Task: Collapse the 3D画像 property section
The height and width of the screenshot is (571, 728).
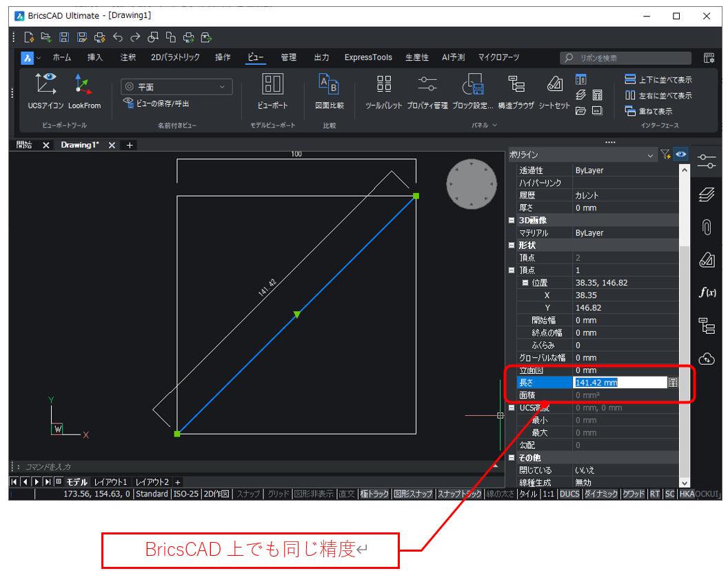Action: [511, 220]
